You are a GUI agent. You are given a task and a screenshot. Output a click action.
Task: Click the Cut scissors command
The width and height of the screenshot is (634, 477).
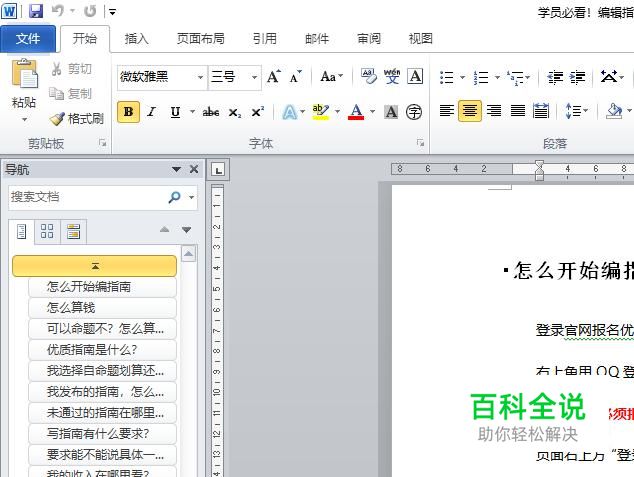point(71,69)
